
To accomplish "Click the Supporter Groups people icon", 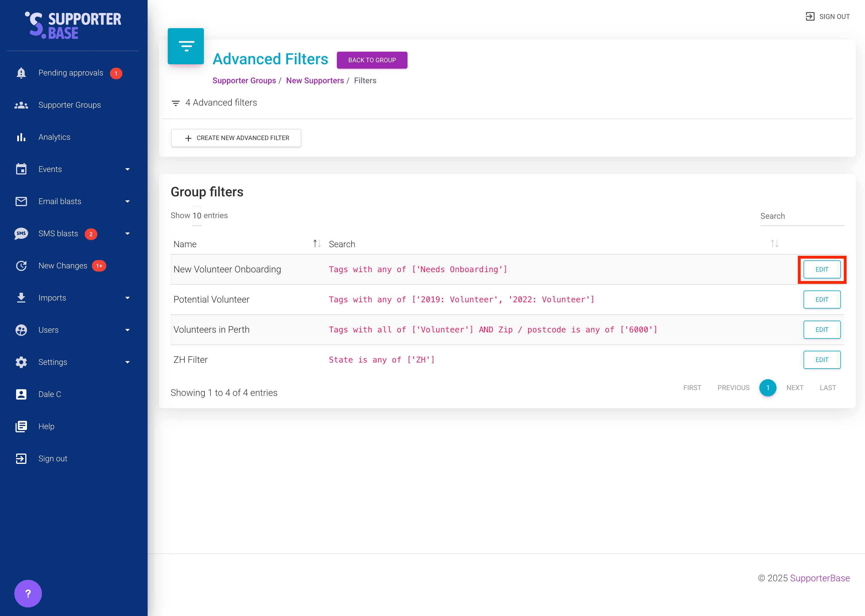I will [21, 105].
